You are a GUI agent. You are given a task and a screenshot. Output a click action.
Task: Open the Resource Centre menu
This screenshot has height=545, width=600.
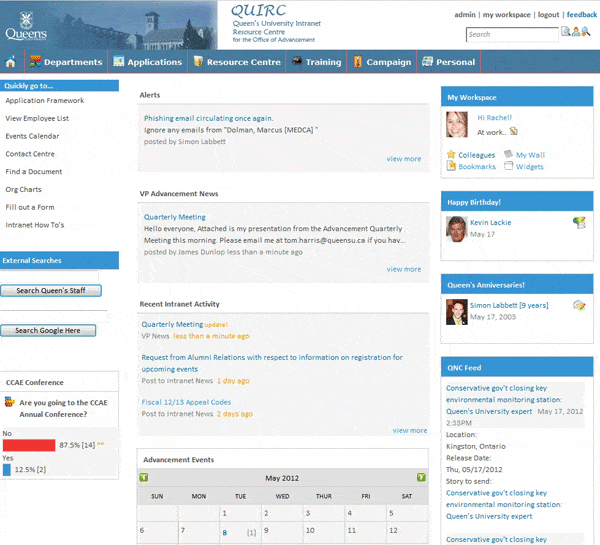[x=237, y=62]
